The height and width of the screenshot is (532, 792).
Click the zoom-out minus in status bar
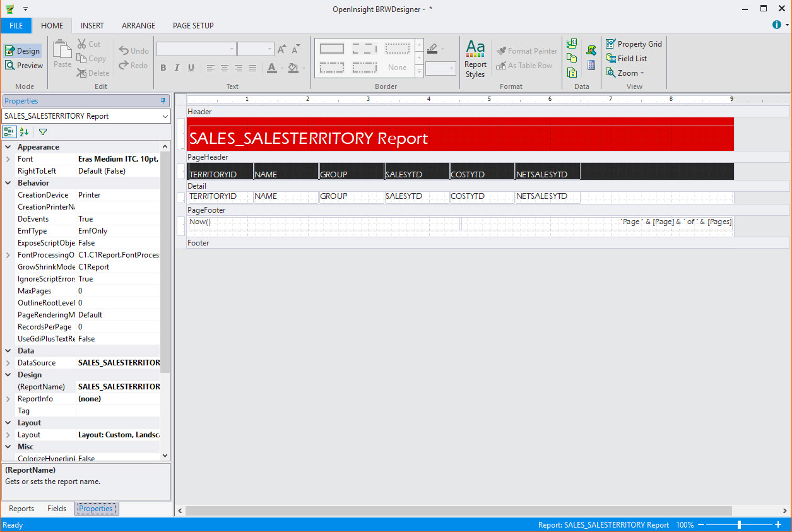[701, 525]
